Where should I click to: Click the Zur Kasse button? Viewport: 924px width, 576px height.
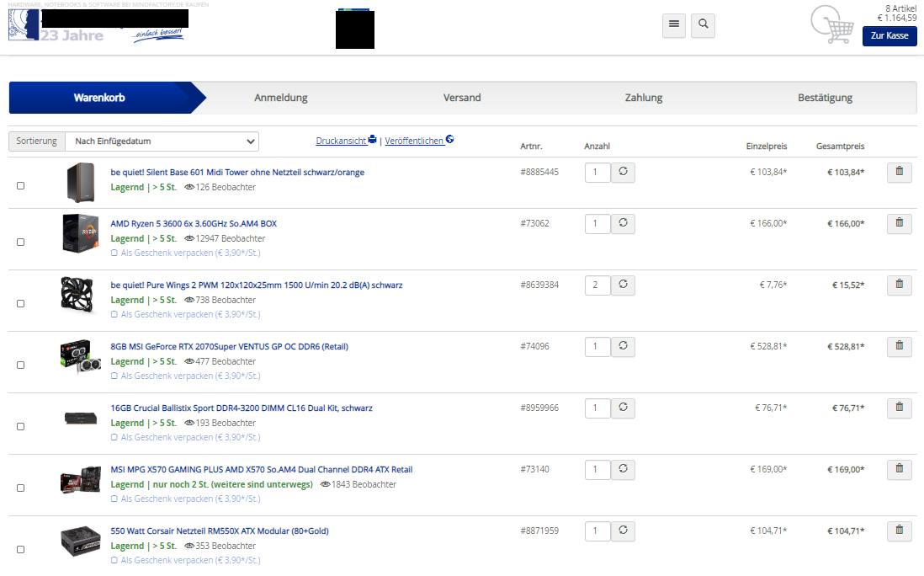click(889, 36)
